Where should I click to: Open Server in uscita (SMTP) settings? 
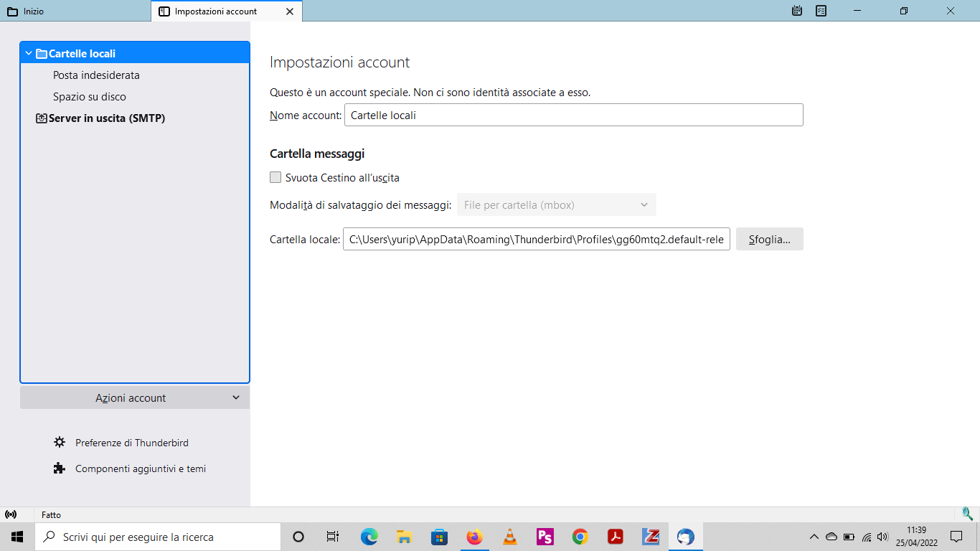(x=107, y=118)
